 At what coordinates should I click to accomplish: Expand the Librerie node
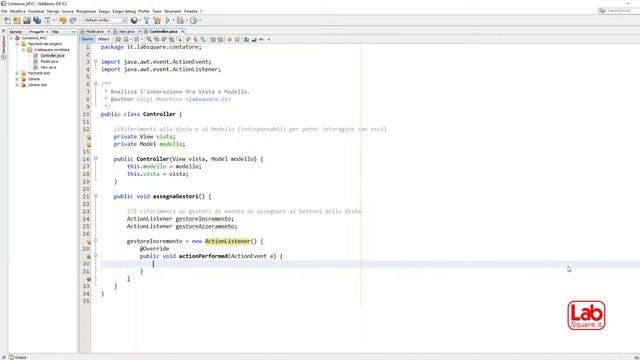(17, 79)
